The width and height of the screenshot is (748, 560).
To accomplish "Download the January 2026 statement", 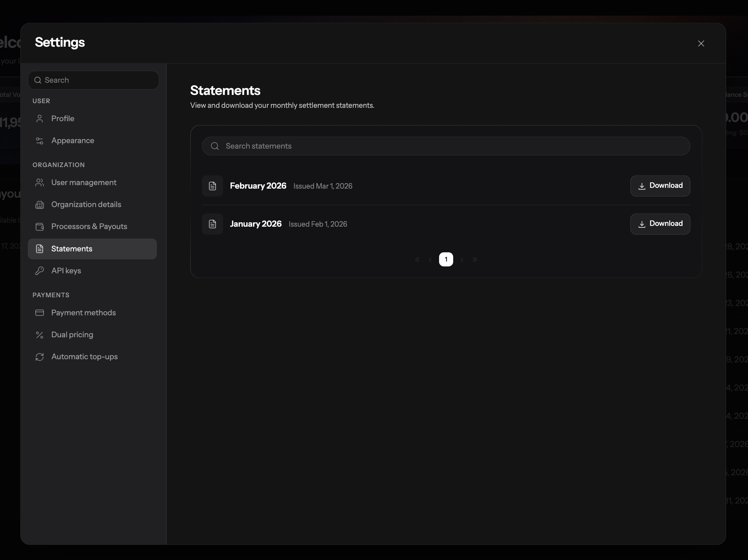I will (x=660, y=224).
